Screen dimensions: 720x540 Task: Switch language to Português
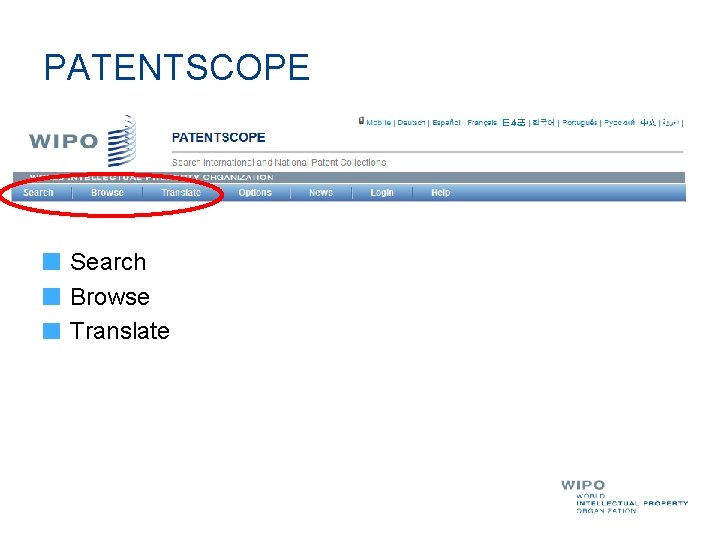(x=579, y=123)
